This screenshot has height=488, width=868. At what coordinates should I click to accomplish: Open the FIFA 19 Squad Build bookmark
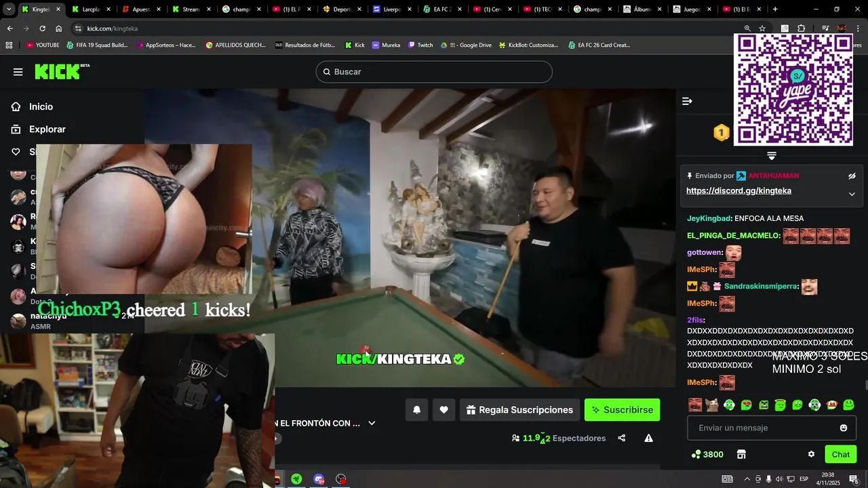(x=97, y=45)
